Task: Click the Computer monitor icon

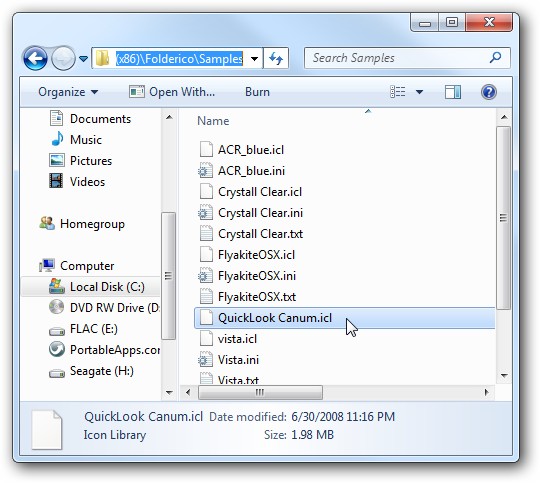Action: [46, 265]
